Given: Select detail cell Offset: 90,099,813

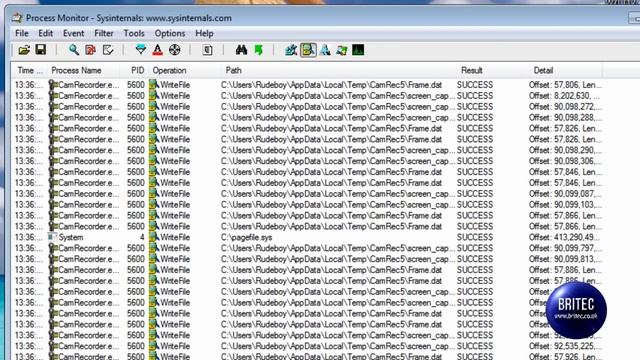Looking at the screenshot, I should pos(565,259).
